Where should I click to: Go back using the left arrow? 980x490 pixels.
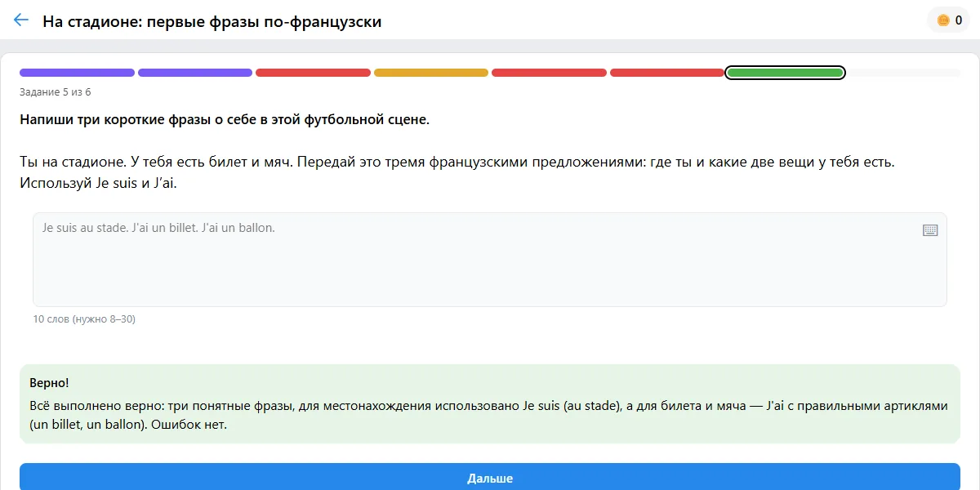click(x=21, y=20)
